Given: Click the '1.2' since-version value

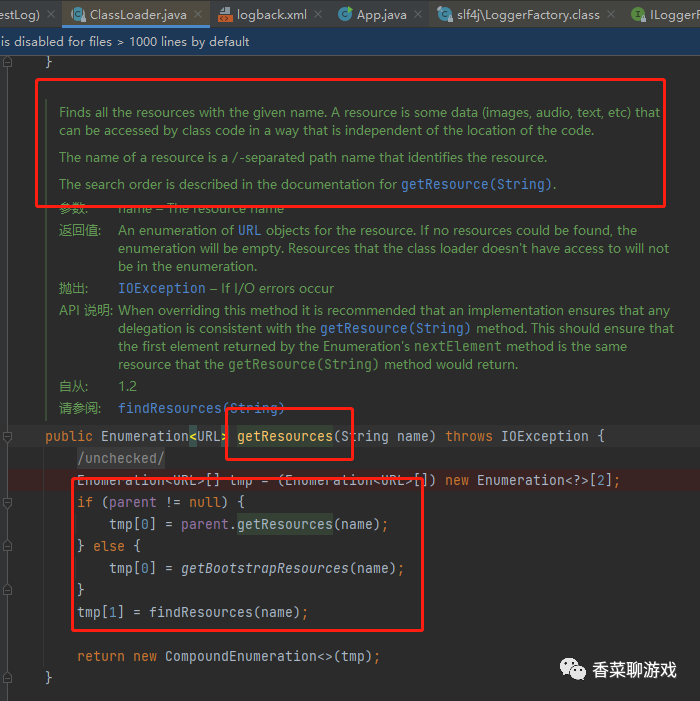Looking at the screenshot, I should tap(127, 386).
